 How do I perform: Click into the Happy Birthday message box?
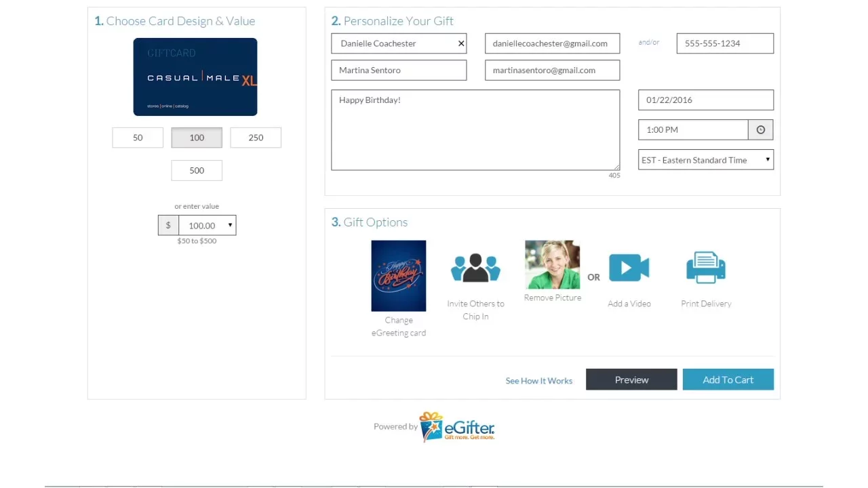[475, 130]
